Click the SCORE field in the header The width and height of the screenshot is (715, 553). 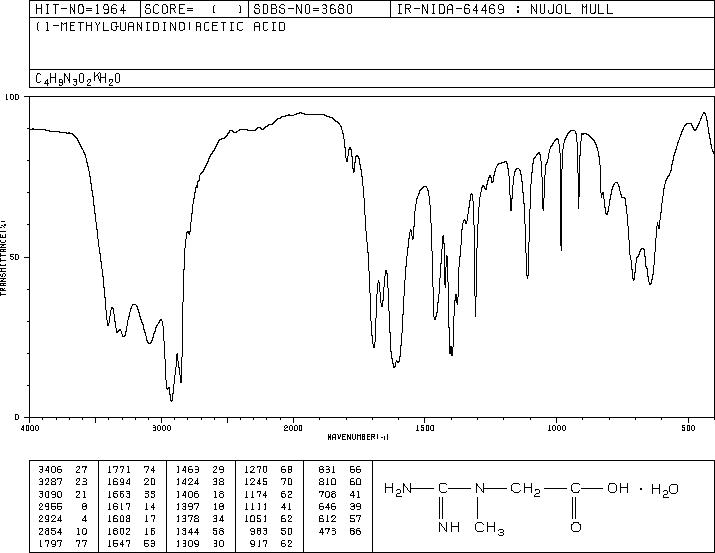[193, 9]
